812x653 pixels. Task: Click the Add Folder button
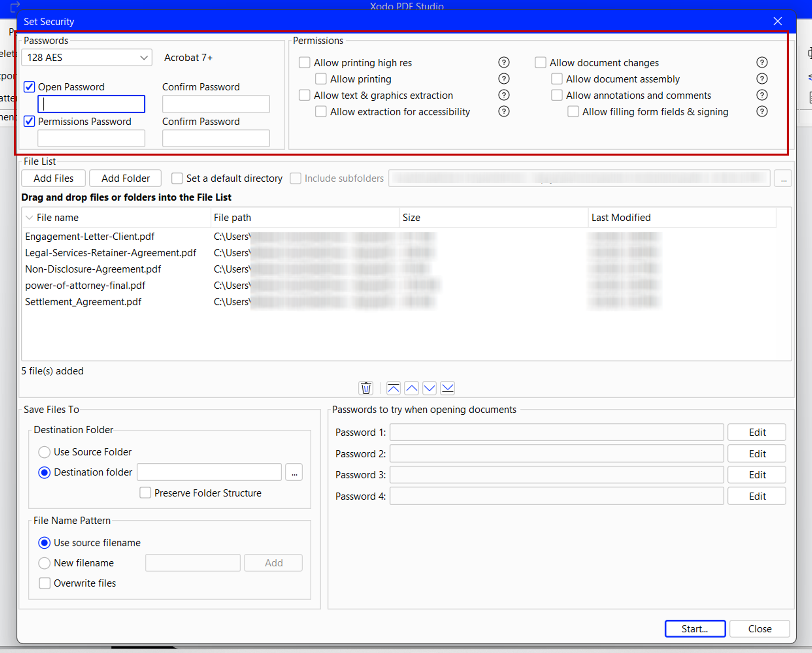point(125,178)
